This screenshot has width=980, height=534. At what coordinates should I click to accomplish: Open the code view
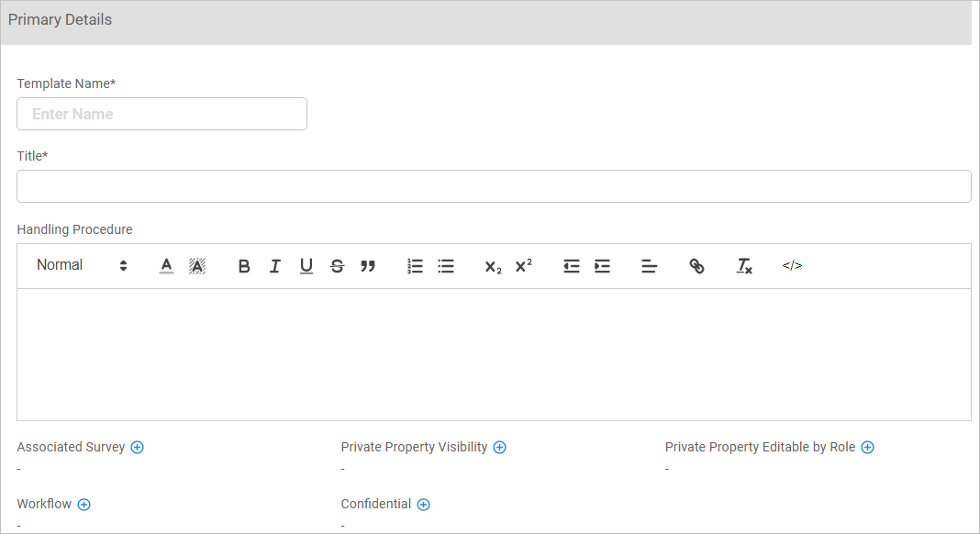click(x=792, y=266)
